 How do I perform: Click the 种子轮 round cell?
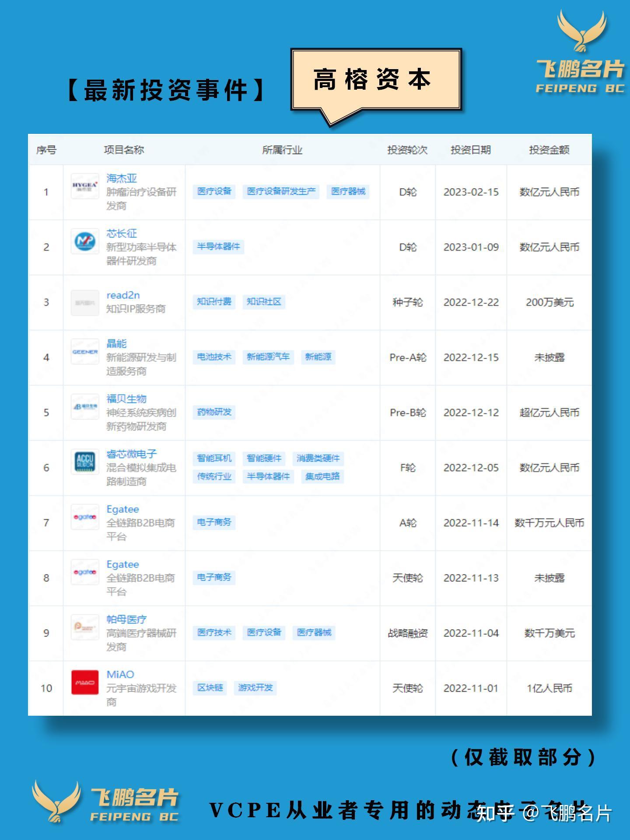click(x=408, y=302)
